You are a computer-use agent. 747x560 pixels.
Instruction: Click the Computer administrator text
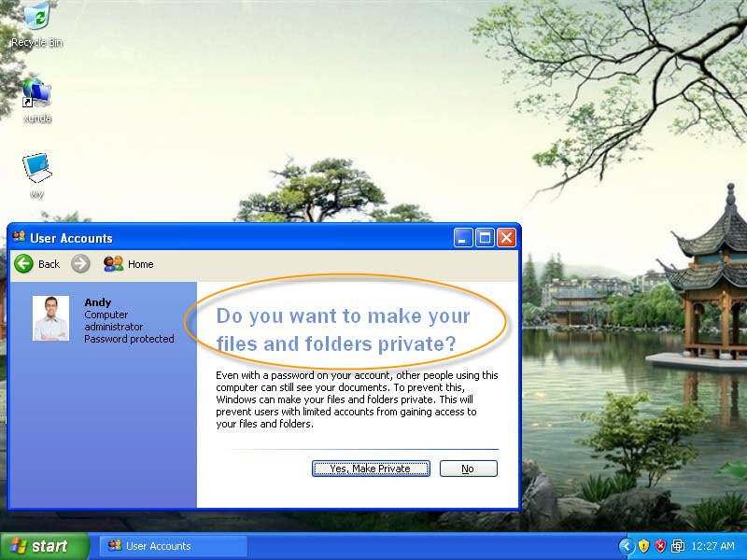[x=113, y=321]
